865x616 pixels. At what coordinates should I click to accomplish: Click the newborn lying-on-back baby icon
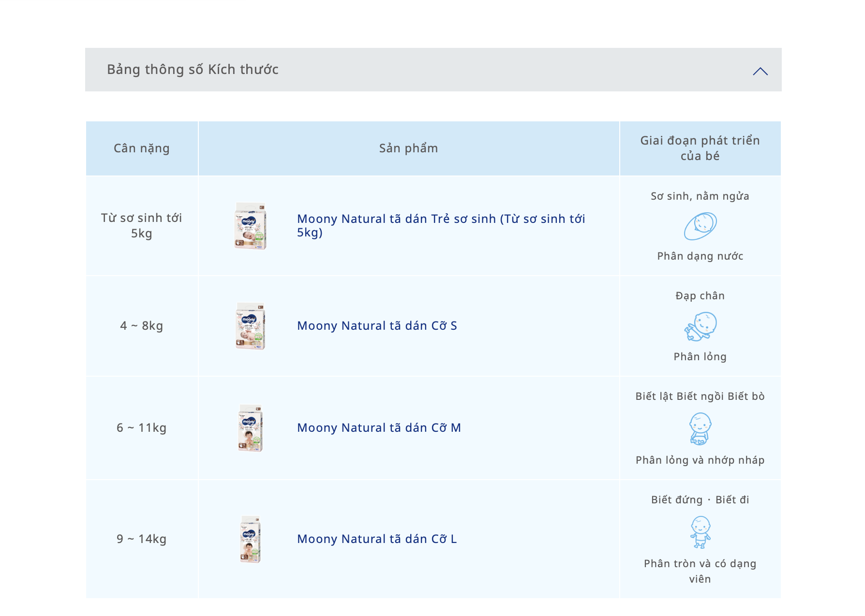click(x=700, y=226)
